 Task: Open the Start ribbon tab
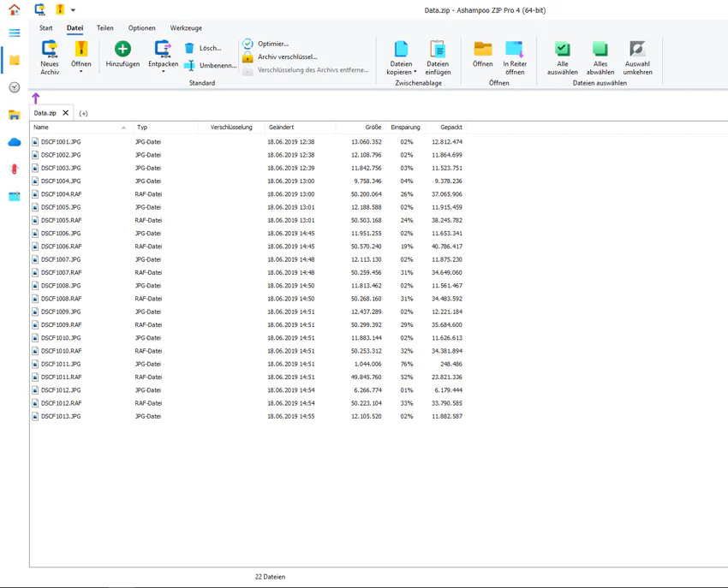tap(46, 28)
